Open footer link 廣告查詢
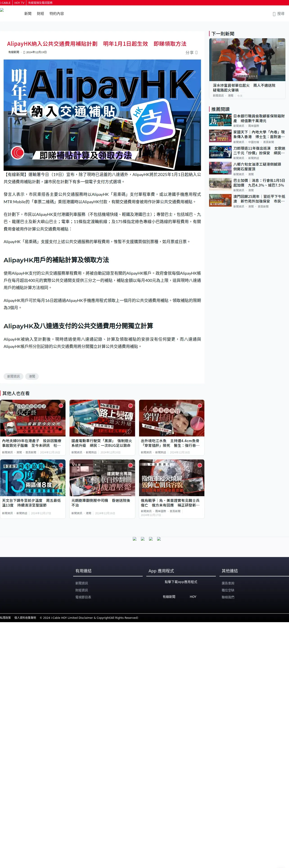The image size is (289, 868). pyautogui.click(x=228, y=583)
